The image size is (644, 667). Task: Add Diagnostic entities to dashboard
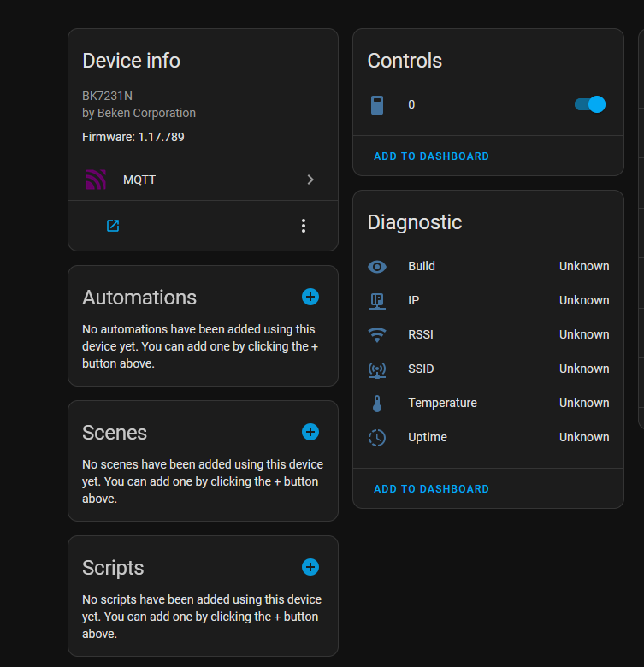click(432, 489)
